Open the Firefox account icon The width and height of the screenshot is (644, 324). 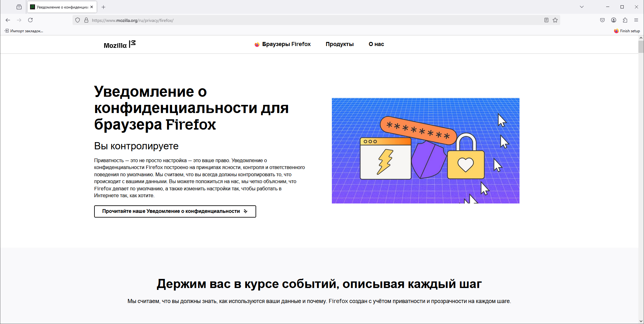(614, 20)
